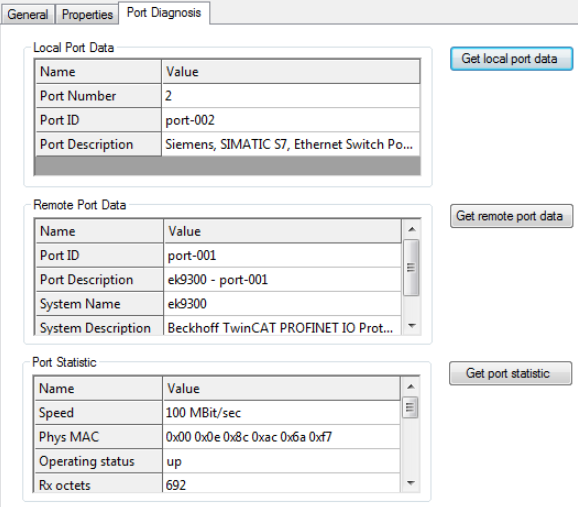This screenshot has width=578, height=507.
Task: Select the Port Number row label
Action: pos(98,96)
